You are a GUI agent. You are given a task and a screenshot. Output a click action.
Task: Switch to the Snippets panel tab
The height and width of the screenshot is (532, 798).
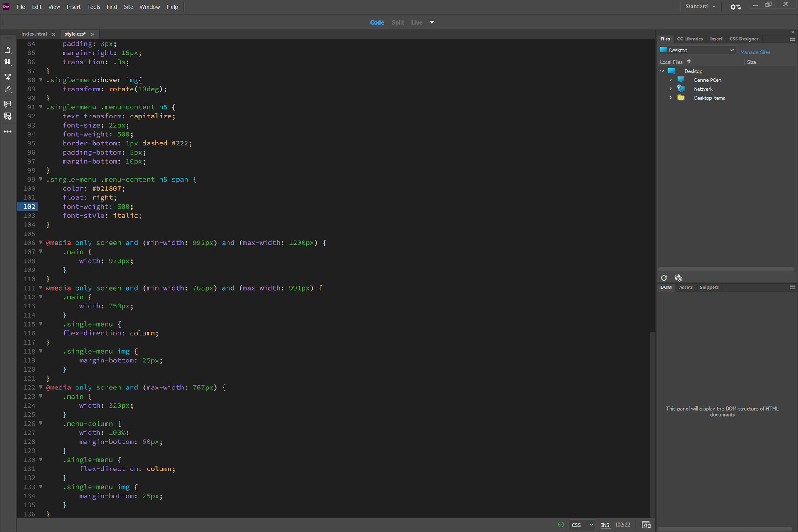[x=709, y=287]
